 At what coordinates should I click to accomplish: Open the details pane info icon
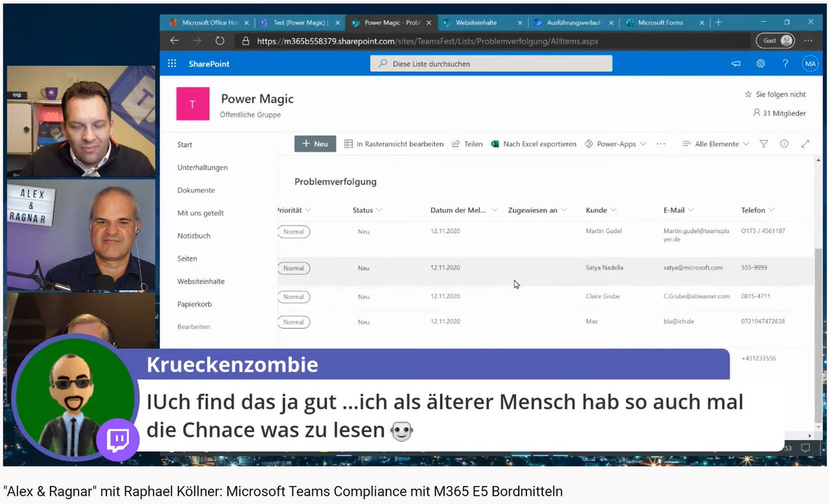(x=784, y=144)
